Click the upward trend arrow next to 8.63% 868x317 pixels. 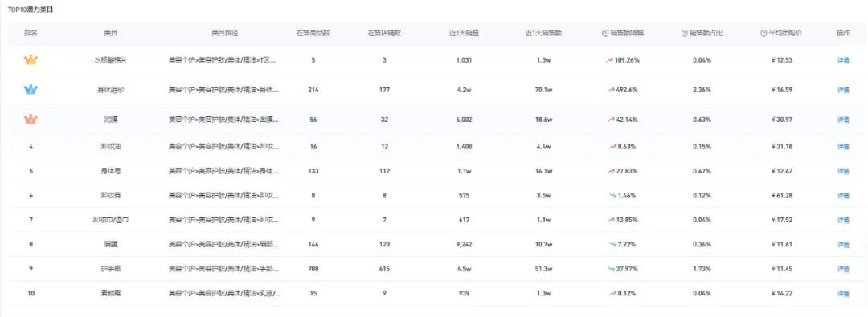click(x=613, y=147)
